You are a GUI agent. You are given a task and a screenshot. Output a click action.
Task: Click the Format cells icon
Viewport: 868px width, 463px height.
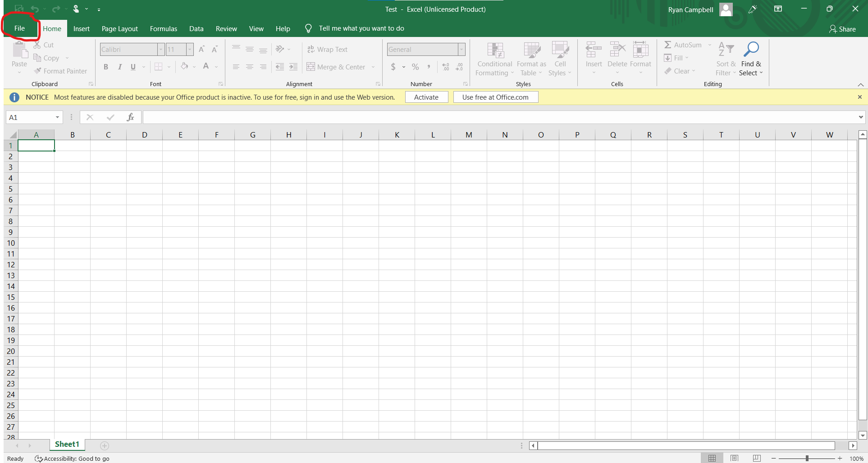(640, 49)
